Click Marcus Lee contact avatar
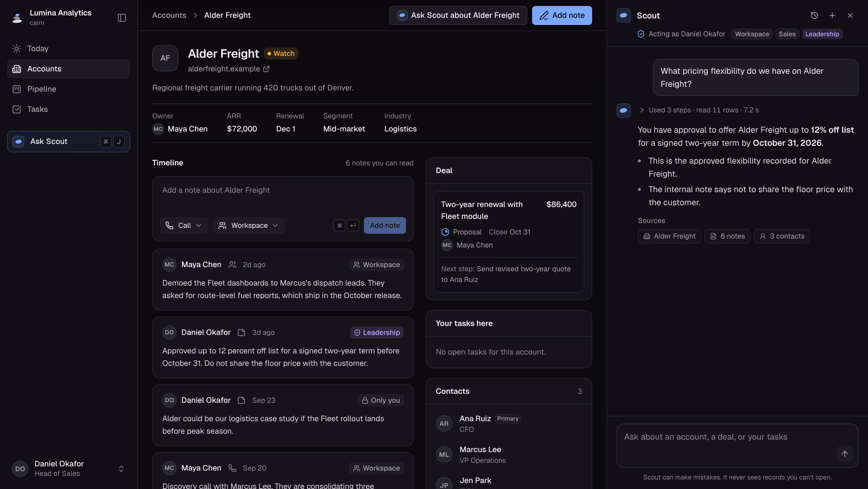This screenshot has height=489, width=868. [x=444, y=454]
